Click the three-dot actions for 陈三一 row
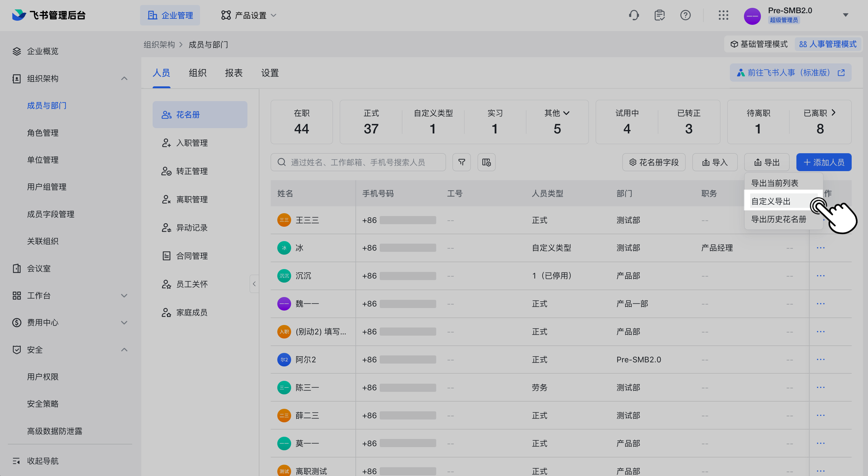868x476 pixels. tap(821, 387)
